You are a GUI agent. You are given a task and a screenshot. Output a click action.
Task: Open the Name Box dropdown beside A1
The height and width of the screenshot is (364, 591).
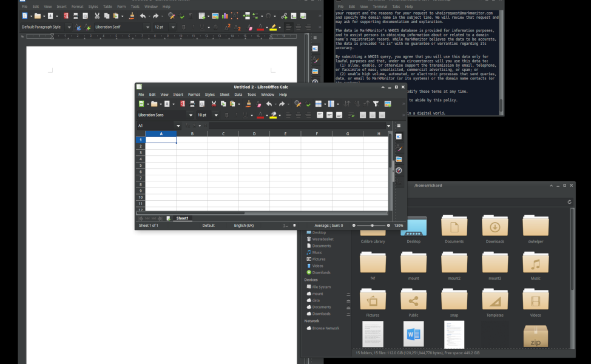178,126
